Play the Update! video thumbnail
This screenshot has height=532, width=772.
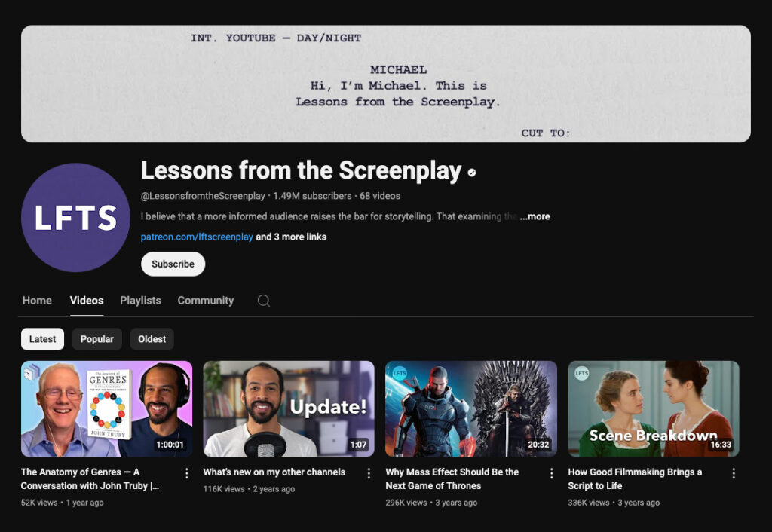289,409
